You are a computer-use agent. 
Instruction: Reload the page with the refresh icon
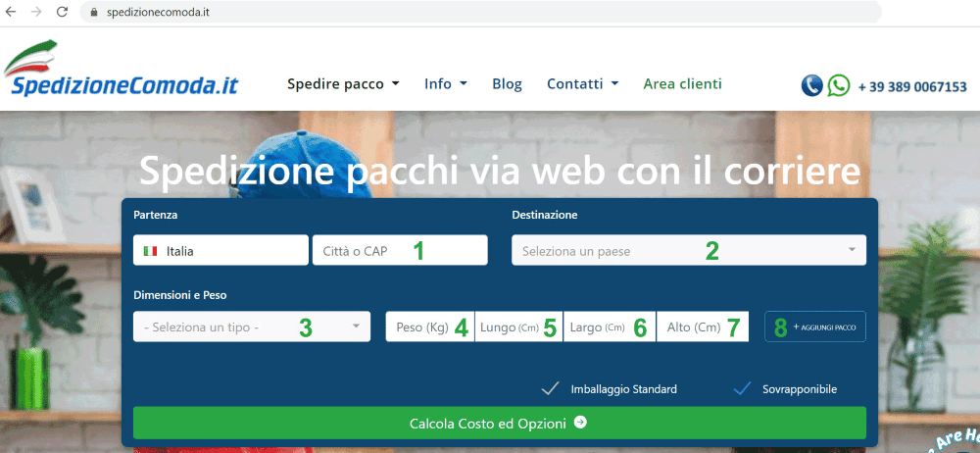pyautogui.click(x=63, y=13)
